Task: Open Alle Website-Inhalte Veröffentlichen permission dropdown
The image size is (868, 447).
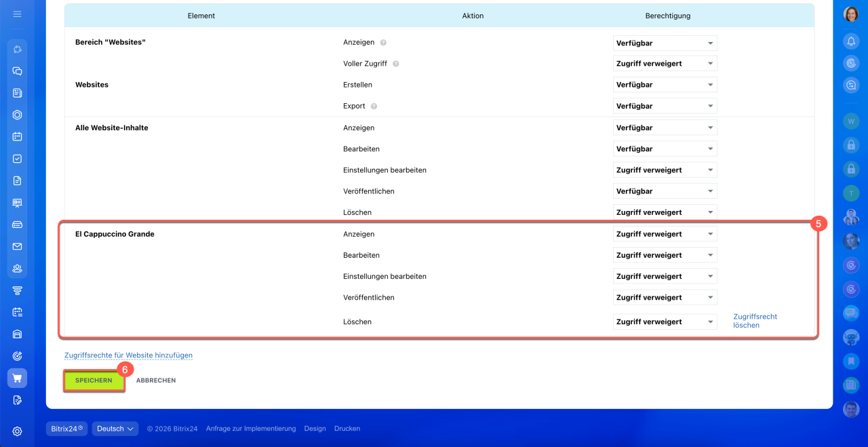Action: [665, 191]
